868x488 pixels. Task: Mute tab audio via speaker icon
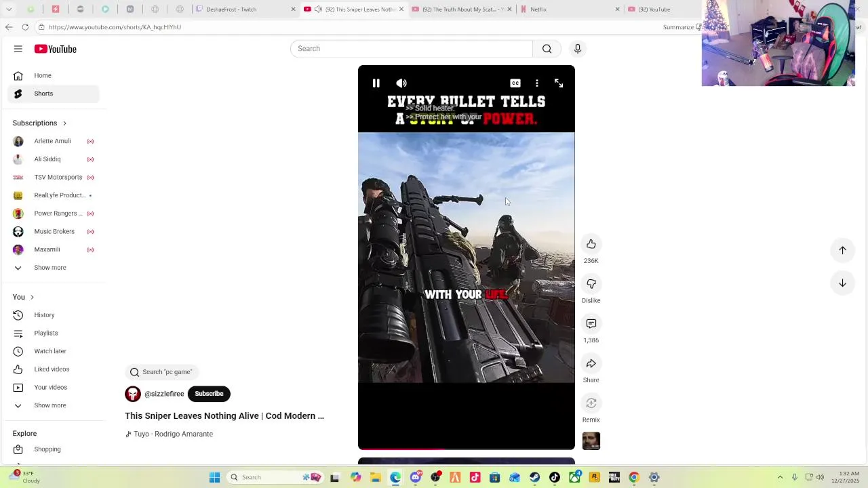tap(318, 9)
